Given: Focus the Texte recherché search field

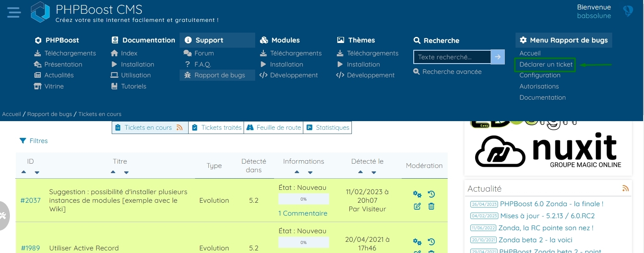Looking at the screenshot, I should pos(452,57).
